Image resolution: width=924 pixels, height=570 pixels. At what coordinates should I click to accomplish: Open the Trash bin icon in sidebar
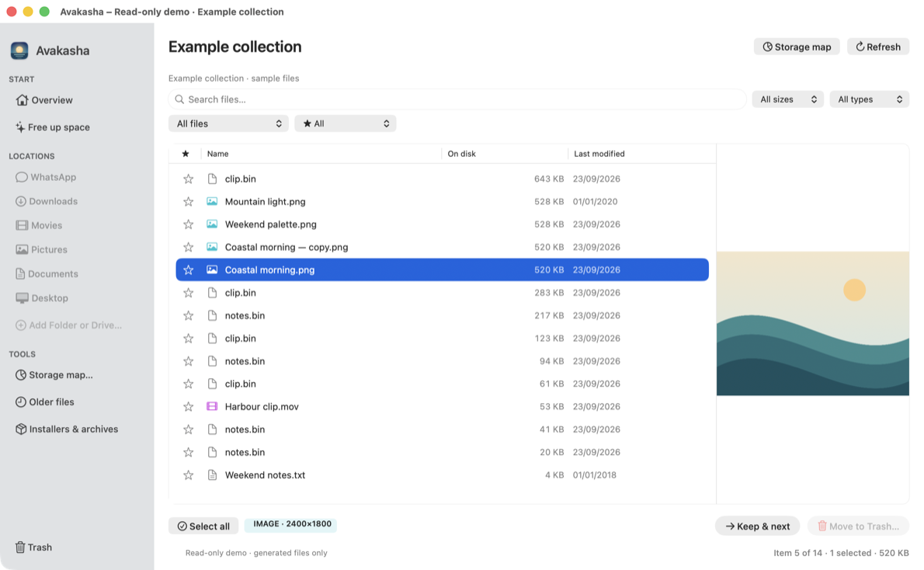pos(20,547)
